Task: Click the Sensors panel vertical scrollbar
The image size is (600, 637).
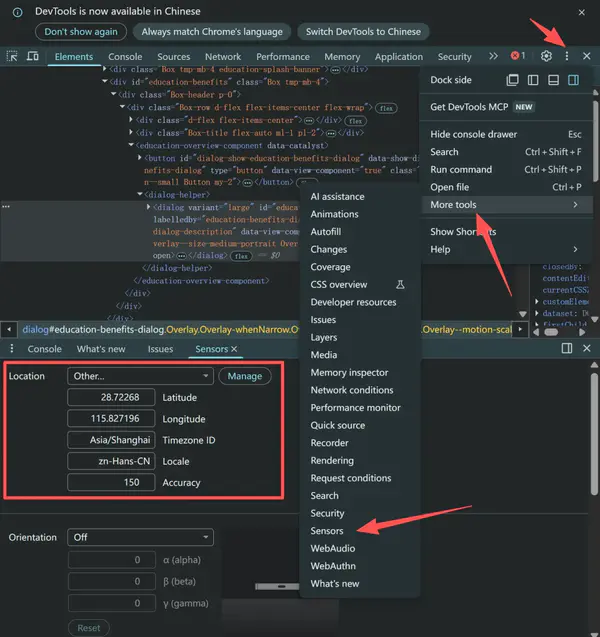Action: pos(594,434)
